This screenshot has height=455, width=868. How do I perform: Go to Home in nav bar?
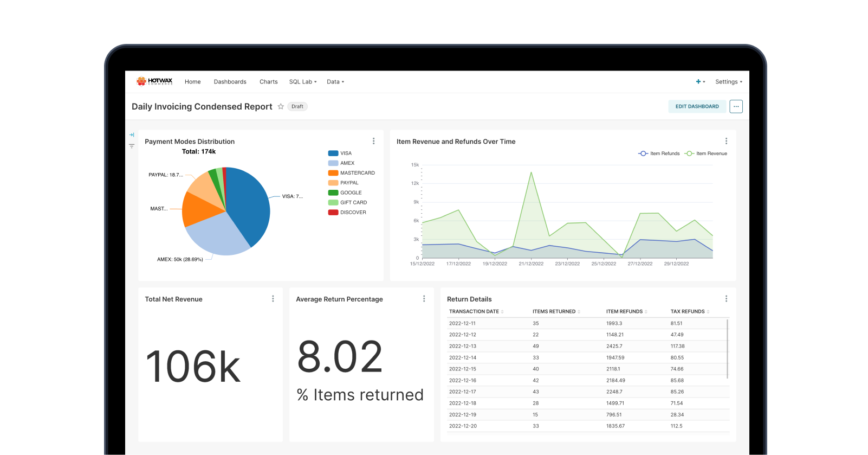pos(192,82)
